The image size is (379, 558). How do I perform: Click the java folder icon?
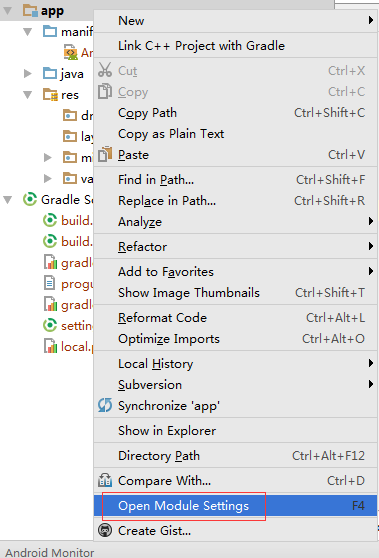(50, 73)
